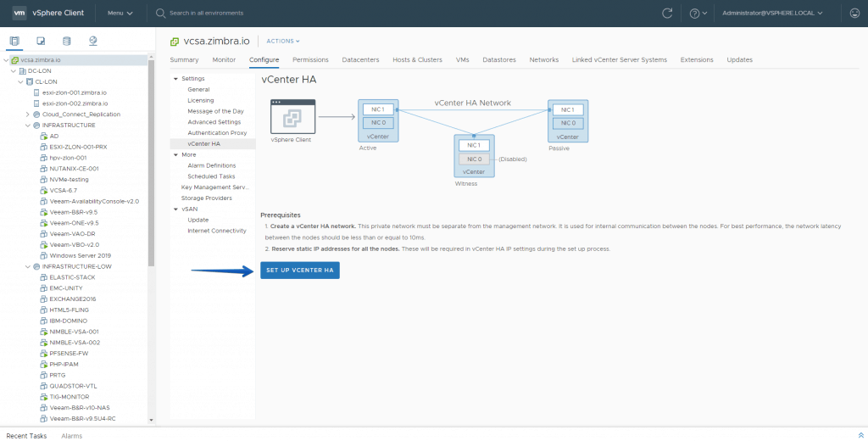
Task: Click the host icon for esxi-zlon-002.zimbra.io
Action: click(36, 103)
